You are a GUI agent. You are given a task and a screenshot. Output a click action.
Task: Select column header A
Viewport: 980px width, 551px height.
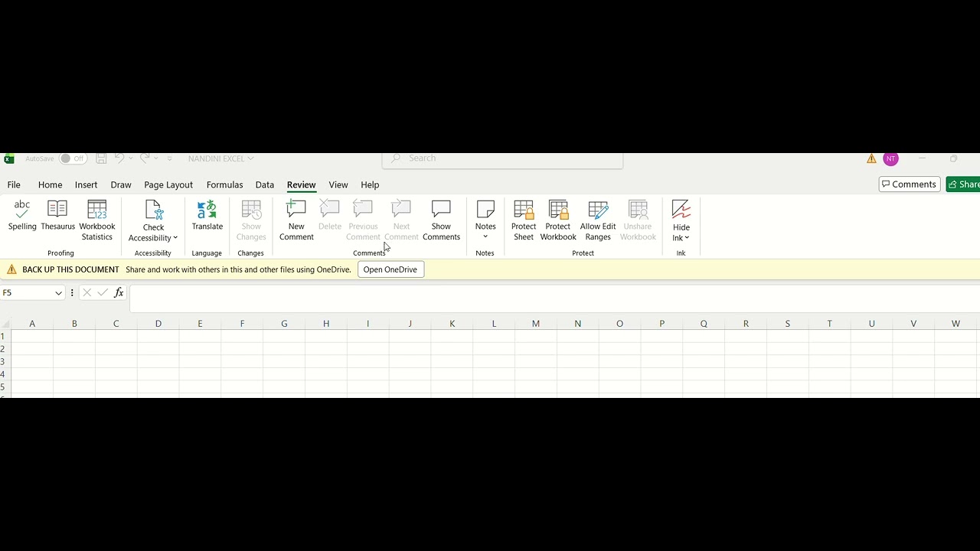[32, 324]
